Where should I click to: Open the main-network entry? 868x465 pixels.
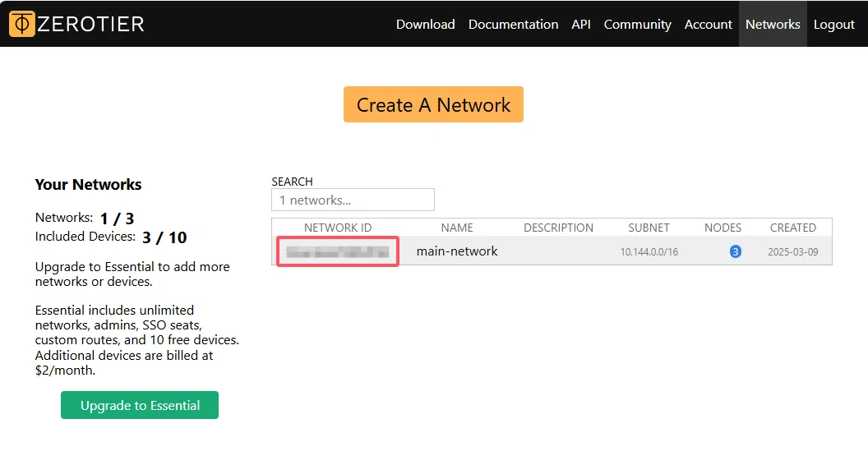(457, 251)
